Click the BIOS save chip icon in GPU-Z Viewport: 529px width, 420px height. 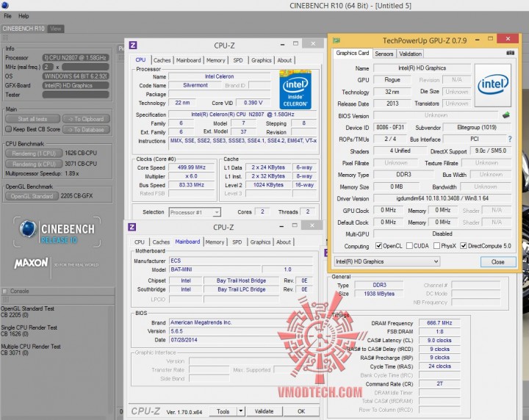tap(505, 115)
